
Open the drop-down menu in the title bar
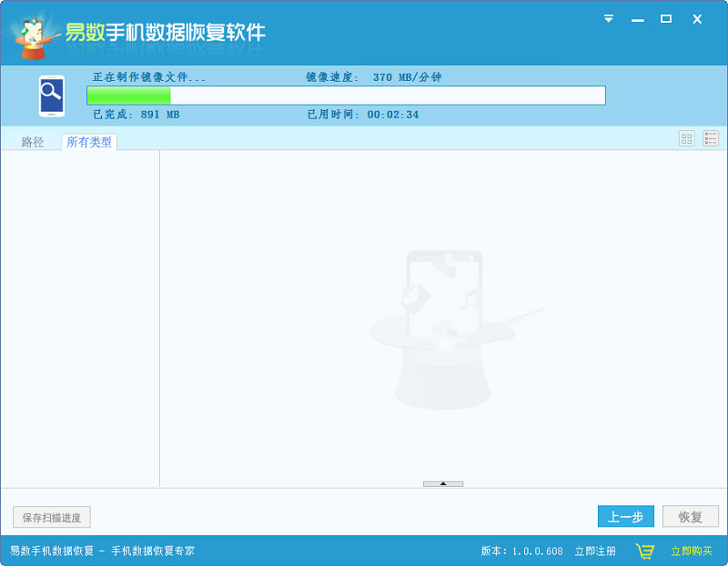point(607,16)
